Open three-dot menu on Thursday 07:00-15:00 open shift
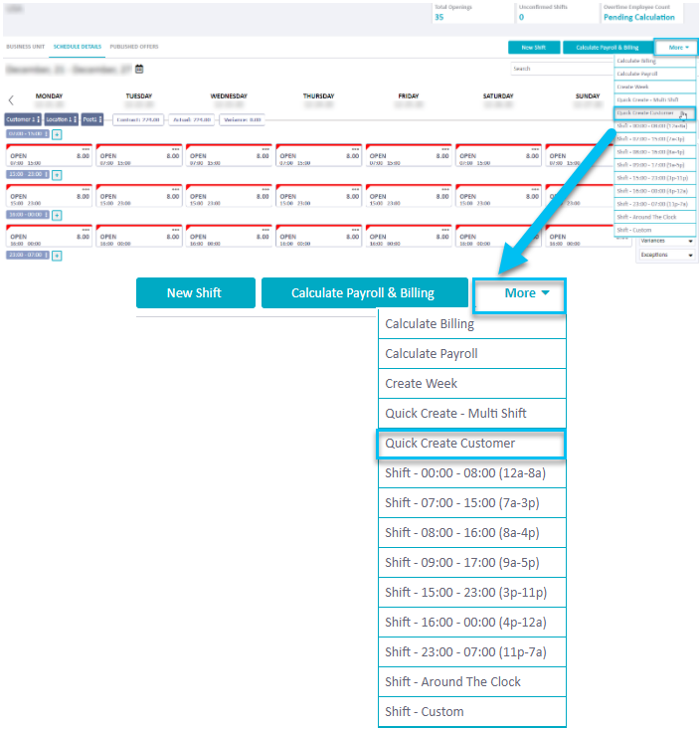Viewport: 700px width, 729px height. pyautogui.click(x=356, y=149)
